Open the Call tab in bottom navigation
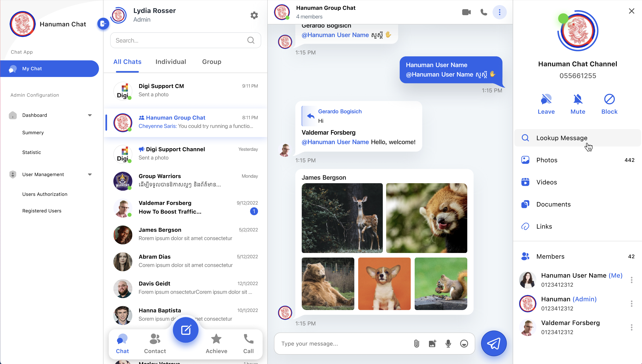Image resolution: width=642 pixels, height=364 pixels. [x=248, y=344]
